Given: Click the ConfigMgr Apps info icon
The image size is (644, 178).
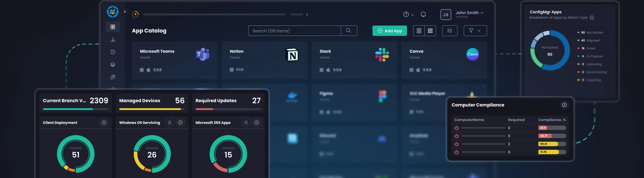Looking at the screenshot, I should click(x=592, y=17).
